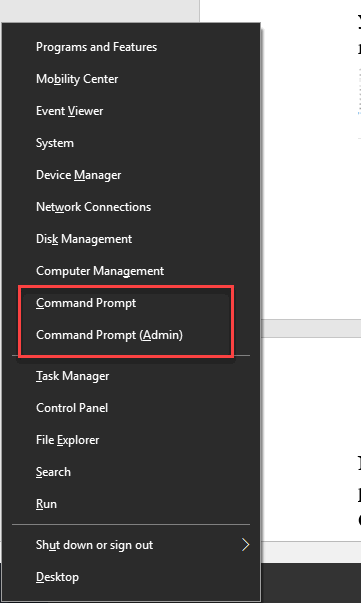The image size is (361, 603).
Task: Open the Run dialog entry
Action: coord(131,504)
